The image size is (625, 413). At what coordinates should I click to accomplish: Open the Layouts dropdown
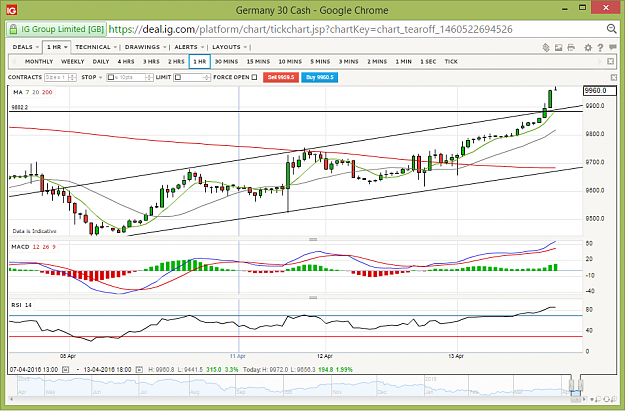(229, 47)
